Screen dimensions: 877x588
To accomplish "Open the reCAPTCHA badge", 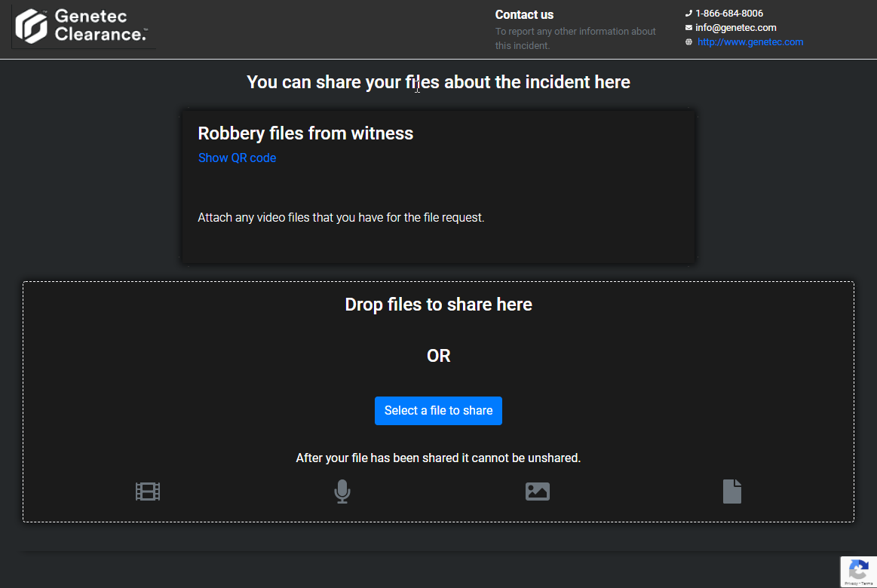I will pyautogui.click(x=859, y=571).
